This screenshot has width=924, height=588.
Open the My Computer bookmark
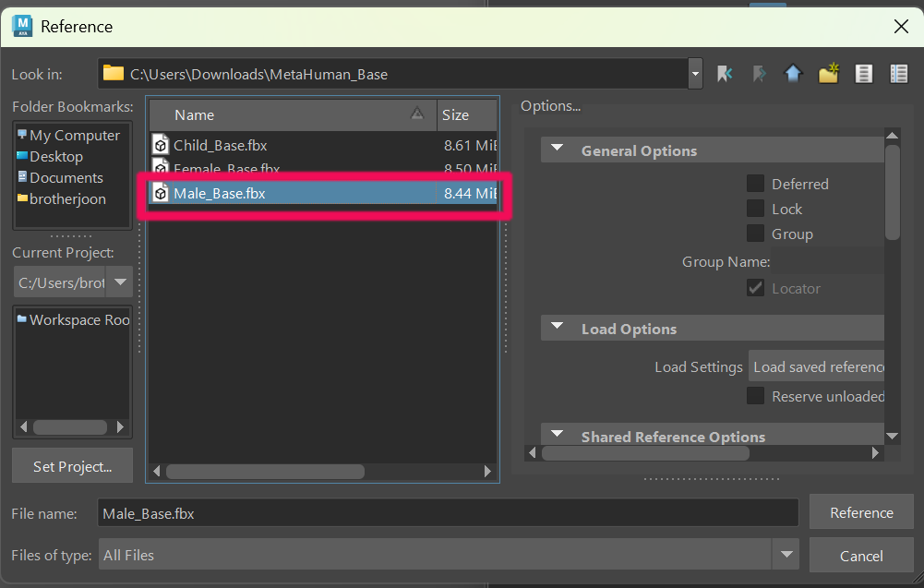[x=74, y=136]
